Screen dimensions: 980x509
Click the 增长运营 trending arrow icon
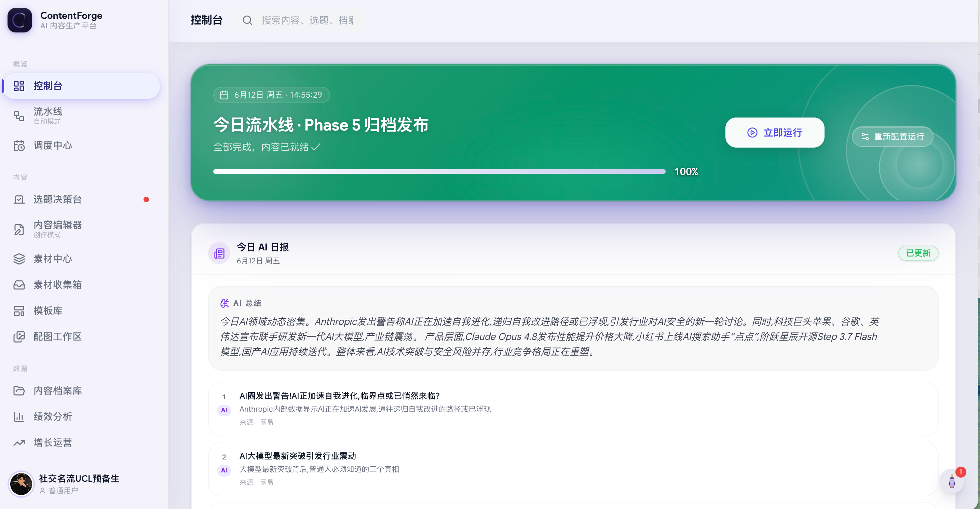click(19, 442)
